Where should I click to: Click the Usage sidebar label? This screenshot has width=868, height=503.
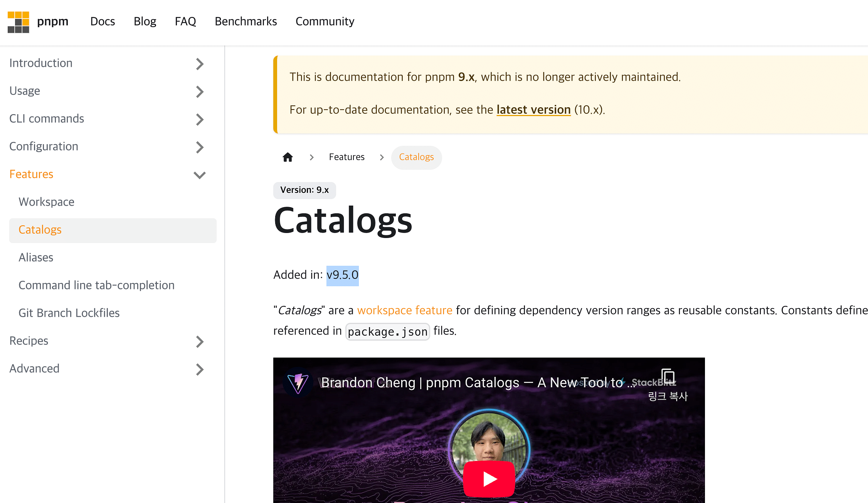(25, 91)
